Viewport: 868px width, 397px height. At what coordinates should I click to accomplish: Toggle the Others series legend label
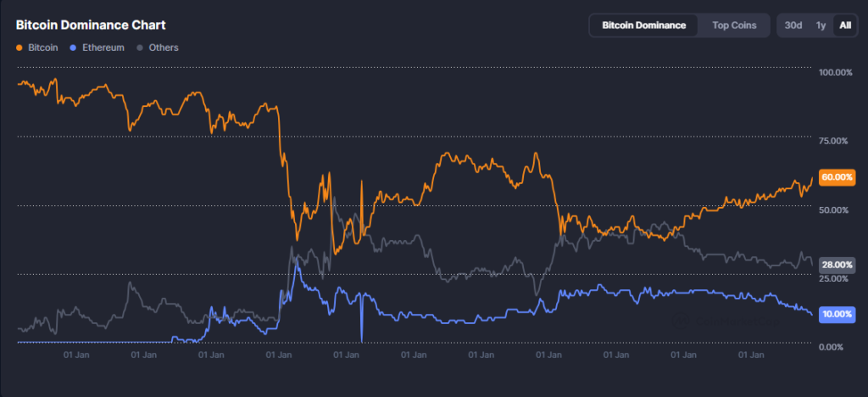(163, 48)
